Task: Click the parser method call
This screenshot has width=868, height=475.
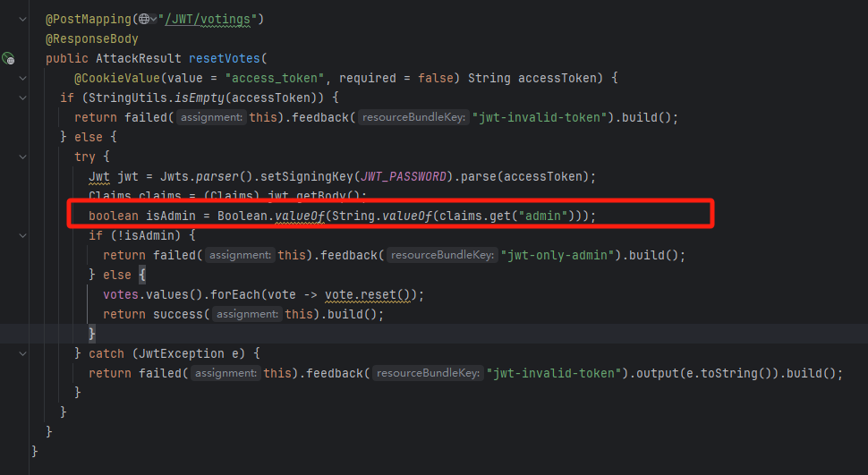Action: coord(217,176)
